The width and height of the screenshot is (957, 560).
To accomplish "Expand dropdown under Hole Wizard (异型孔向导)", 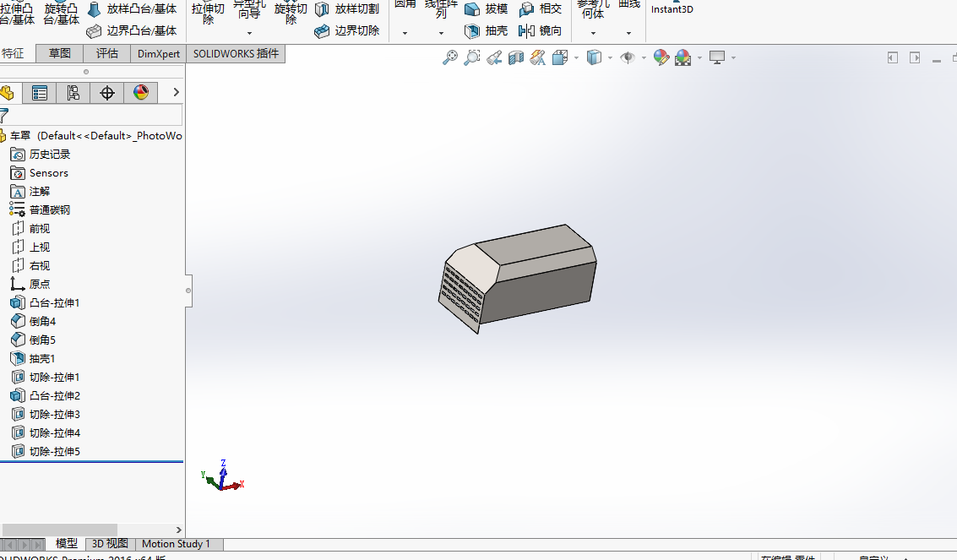I will click(249, 33).
